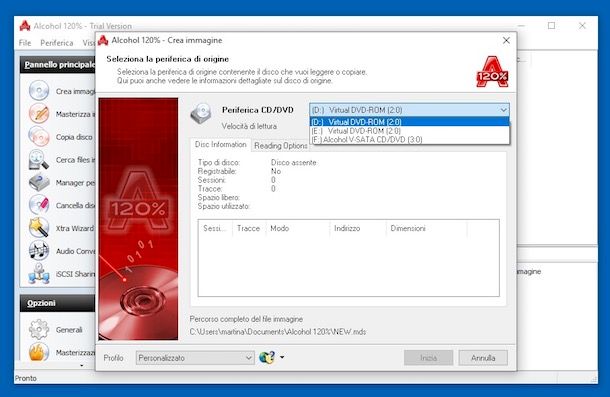Viewport: 610px width, 397px height.
Task: Click the Masterizzazione flame icon under Opzioni
Action: click(x=39, y=352)
